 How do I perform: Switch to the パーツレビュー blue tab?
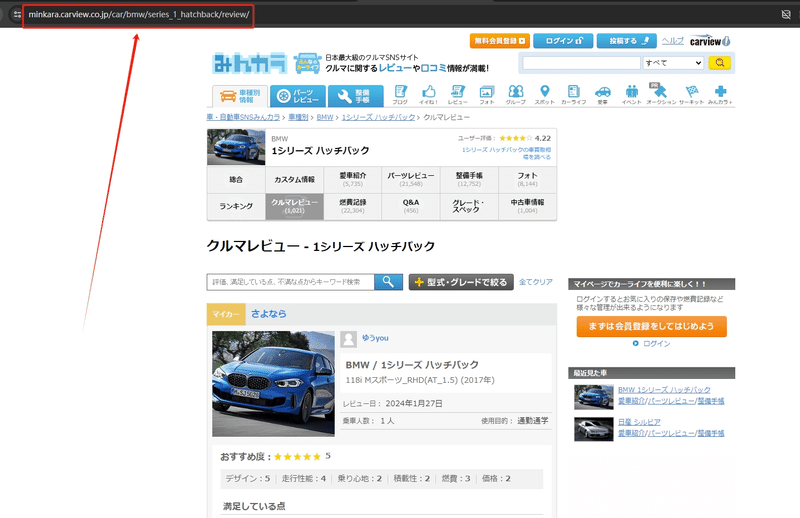(x=298, y=96)
